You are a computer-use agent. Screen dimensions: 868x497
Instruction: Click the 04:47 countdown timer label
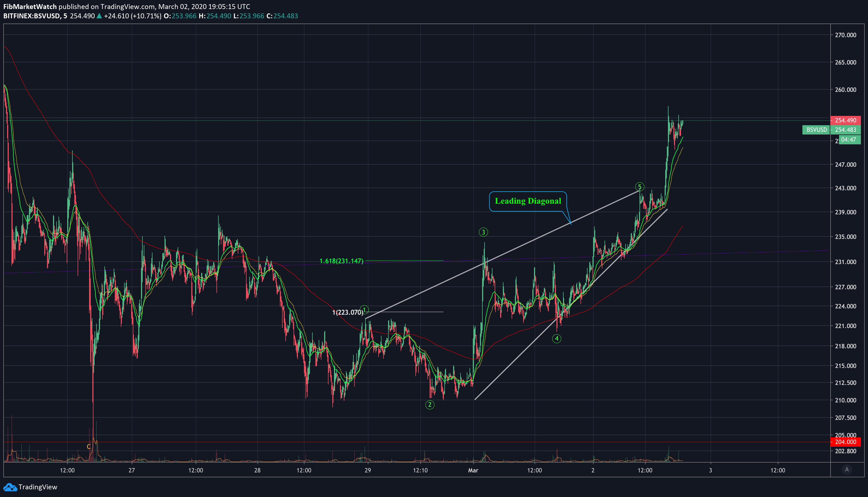[x=850, y=140]
